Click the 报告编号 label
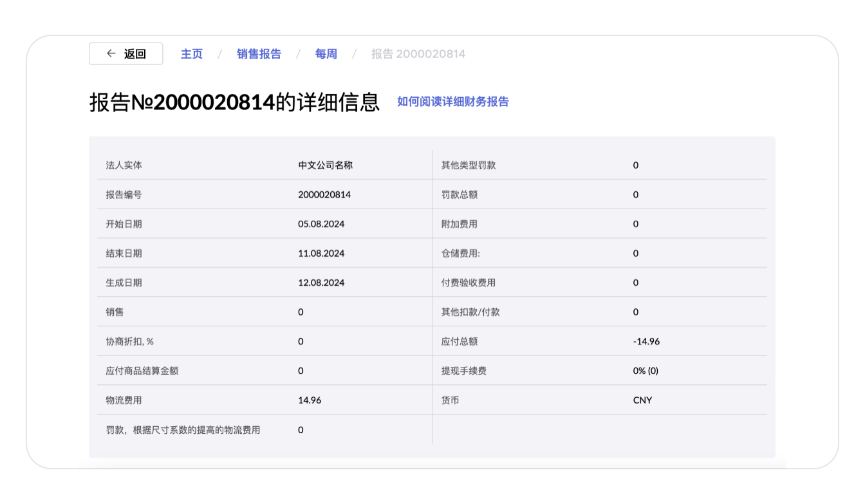Image resolution: width=865 pixels, height=504 pixels. tap(124, 194)
